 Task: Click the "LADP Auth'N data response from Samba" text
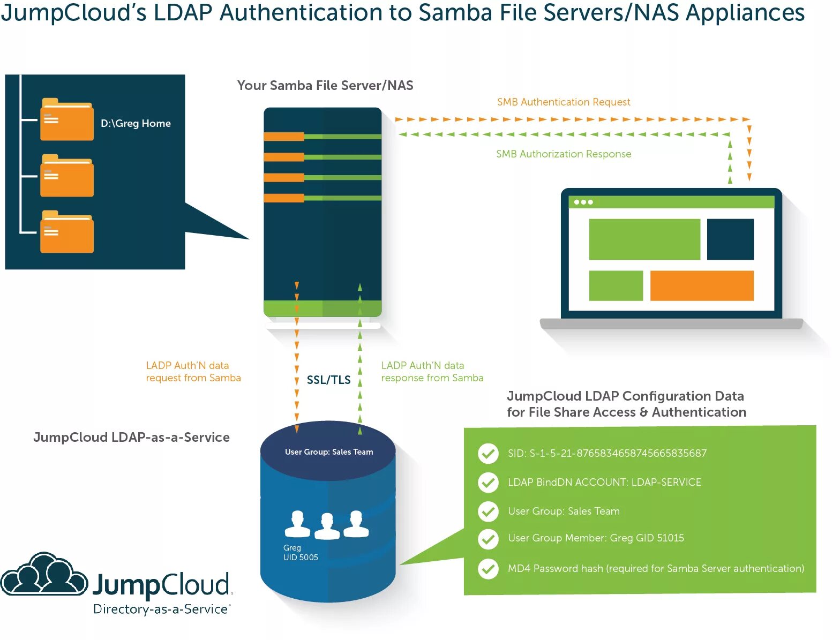(432, 372)
